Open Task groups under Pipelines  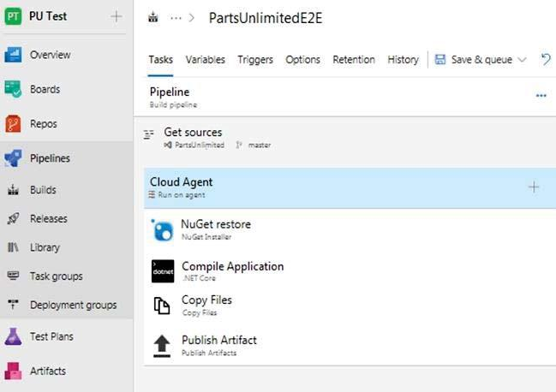tap(57, 276)
